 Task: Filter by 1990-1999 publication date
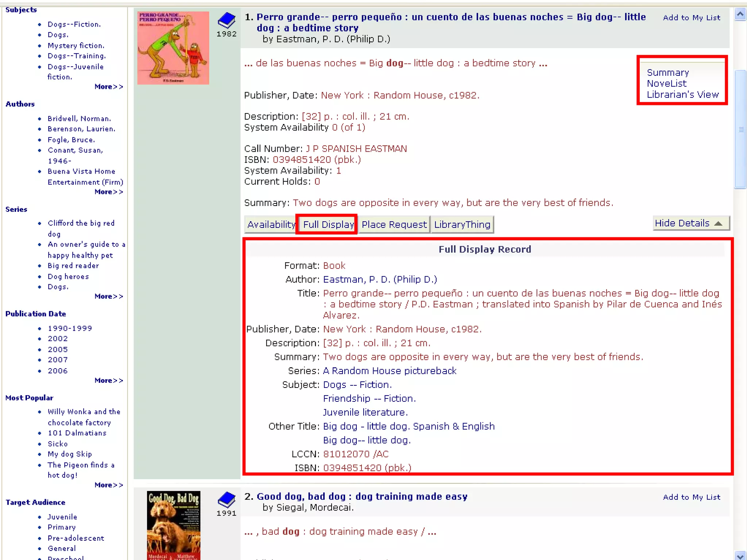tap(70, 328)
